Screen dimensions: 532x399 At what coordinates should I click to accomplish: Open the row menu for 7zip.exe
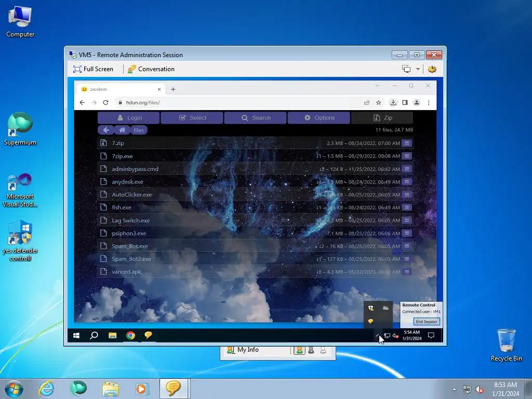[x=407, y=156]
